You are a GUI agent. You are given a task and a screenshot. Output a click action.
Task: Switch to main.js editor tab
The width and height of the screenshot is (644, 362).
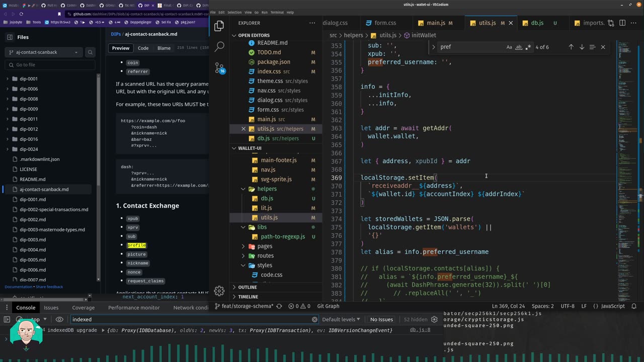click(x=435, y=23)
